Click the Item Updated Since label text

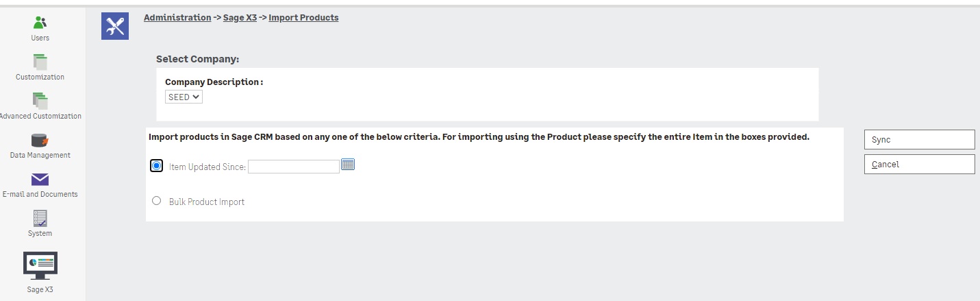click(207, 167)
